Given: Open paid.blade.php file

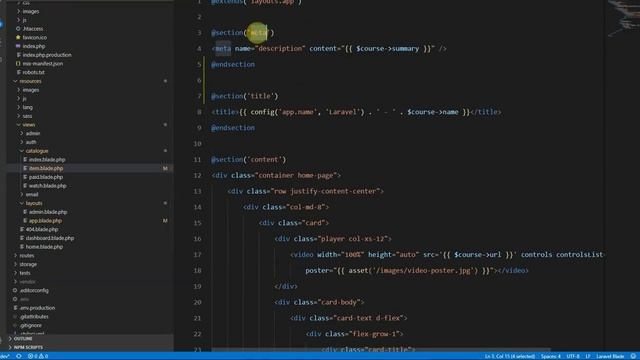Looking at the screenshot, I should (46, 177).
